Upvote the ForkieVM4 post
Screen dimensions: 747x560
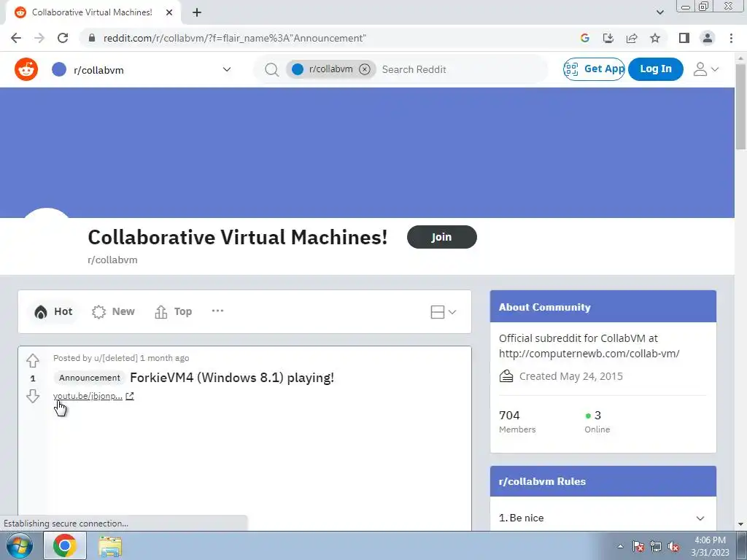[x=32, y=360]
